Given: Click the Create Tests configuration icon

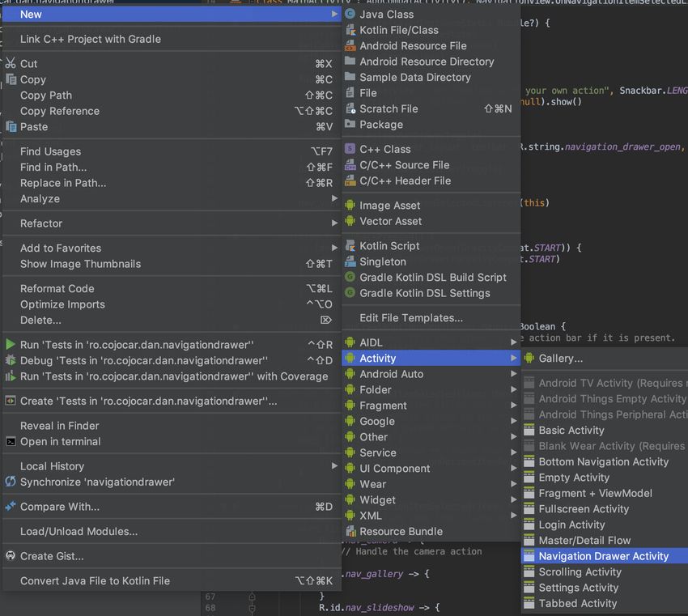Looking at the screenshot, I should 11,401.
